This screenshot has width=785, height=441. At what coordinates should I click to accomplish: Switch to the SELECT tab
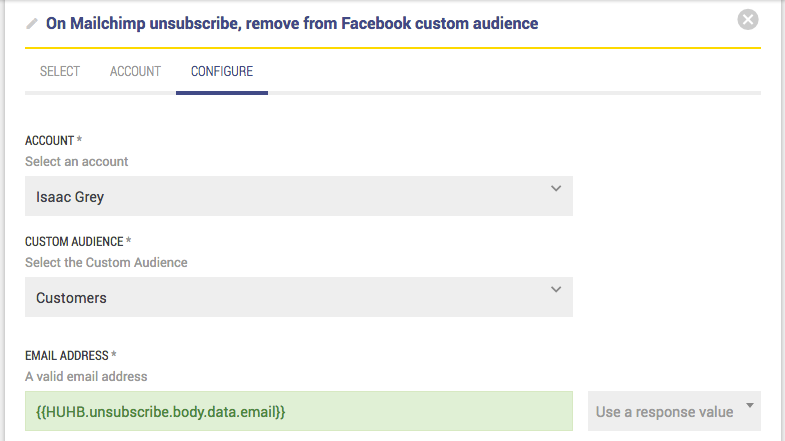tap(60, 72)
